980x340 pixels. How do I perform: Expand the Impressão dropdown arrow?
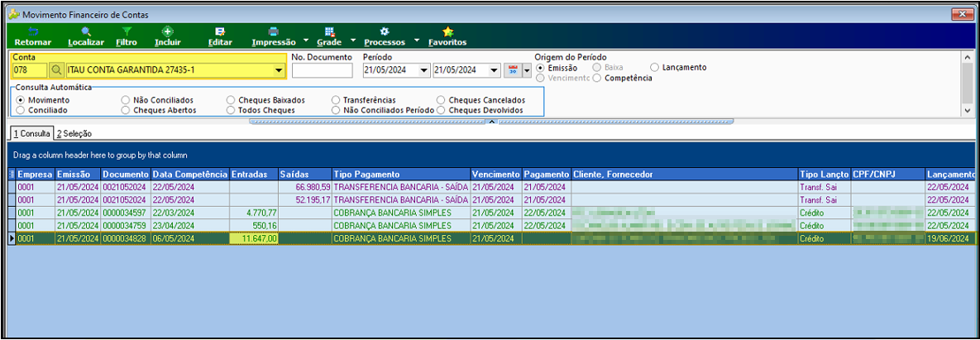(x=306, y=41)
